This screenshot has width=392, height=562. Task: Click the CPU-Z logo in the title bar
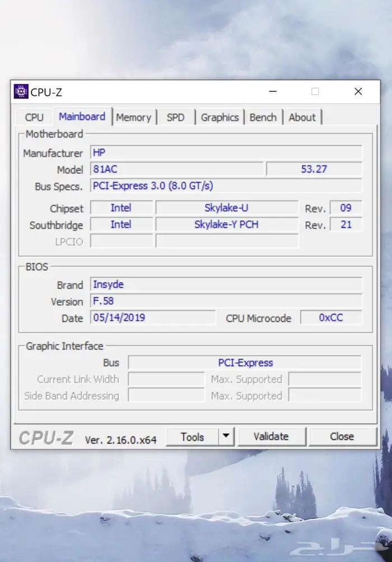pyautogui.click(x=21, y=92)
